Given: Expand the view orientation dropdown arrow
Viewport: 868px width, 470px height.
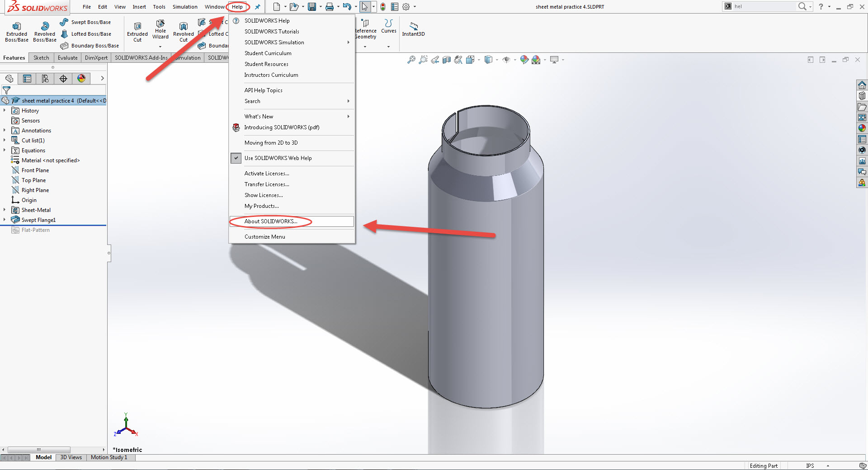Looking at the screenshot, I should point(479,59).
